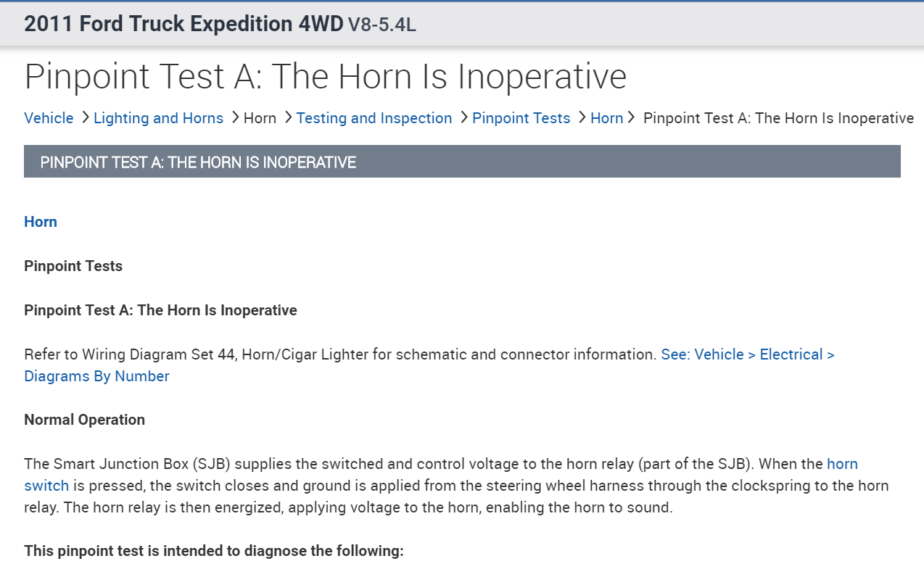
Task: Open the Lighting and Horns breadcrumb
Action: pos(158,118)
